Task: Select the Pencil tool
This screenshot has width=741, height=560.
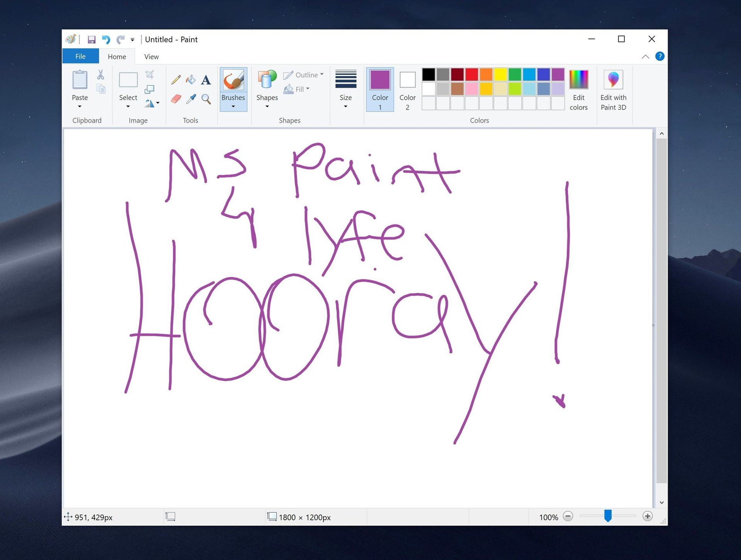Action: (176, 80)
